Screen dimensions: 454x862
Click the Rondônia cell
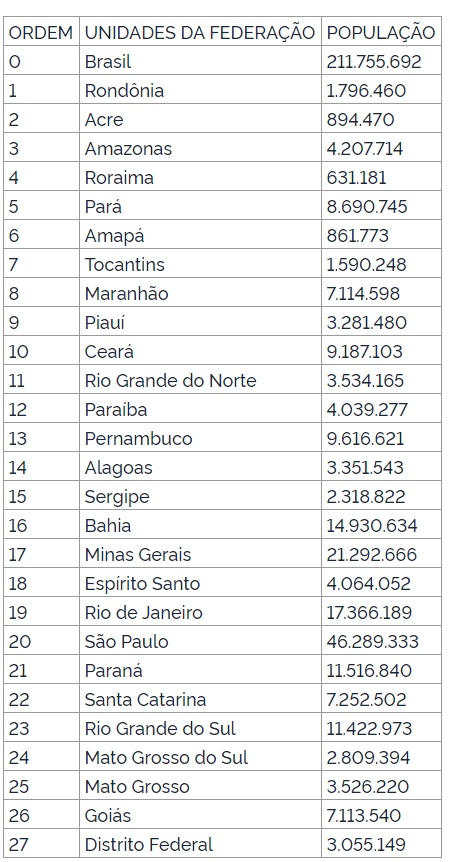(200, 90)
